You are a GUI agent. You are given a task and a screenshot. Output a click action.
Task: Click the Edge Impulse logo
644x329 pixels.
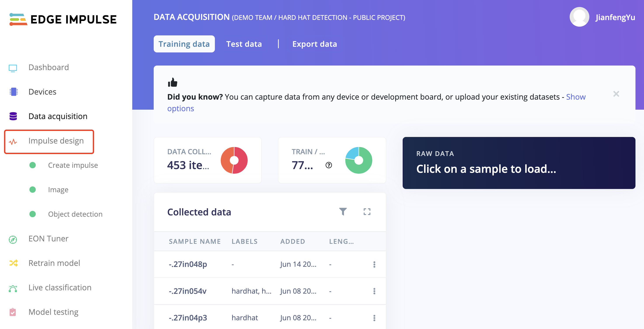(x=63, y=19)
